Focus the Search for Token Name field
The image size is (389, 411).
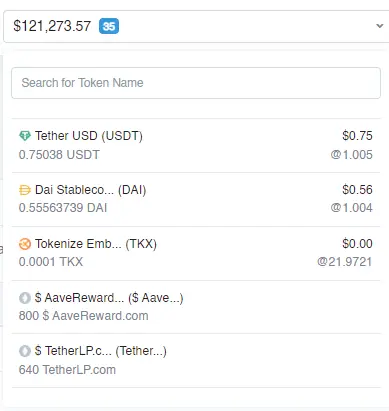point(196,83)
